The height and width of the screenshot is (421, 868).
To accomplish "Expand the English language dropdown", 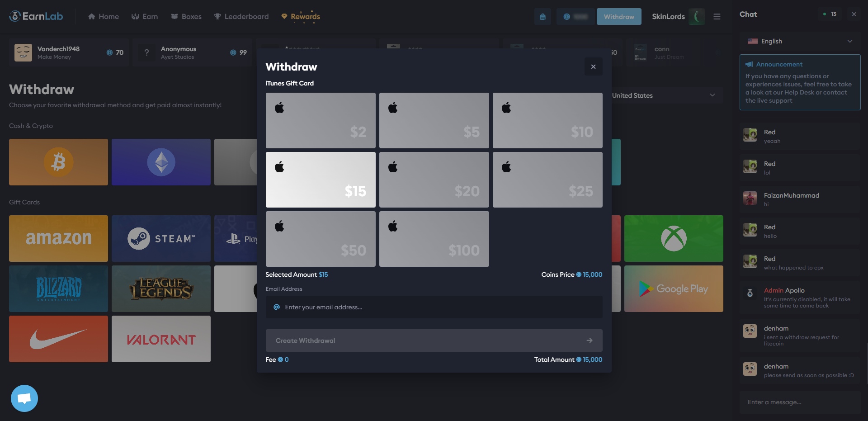I will 800,41.
